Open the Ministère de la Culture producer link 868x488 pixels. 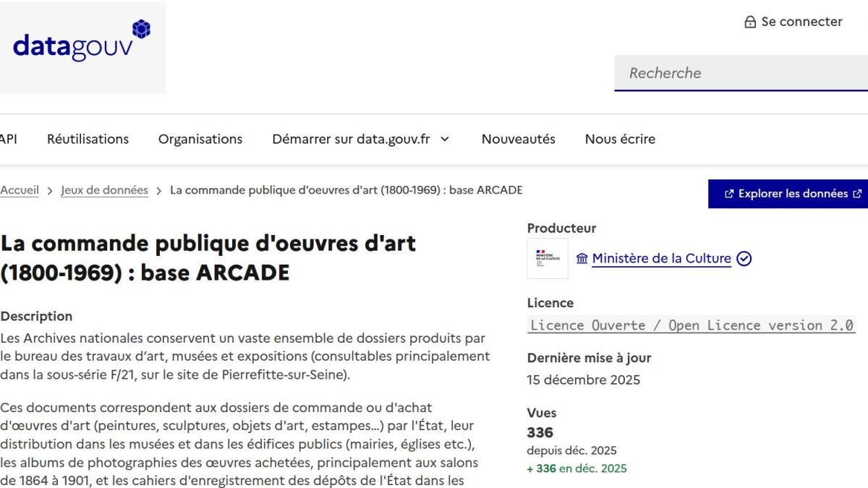pyautogui.click(x=661, y=259)
